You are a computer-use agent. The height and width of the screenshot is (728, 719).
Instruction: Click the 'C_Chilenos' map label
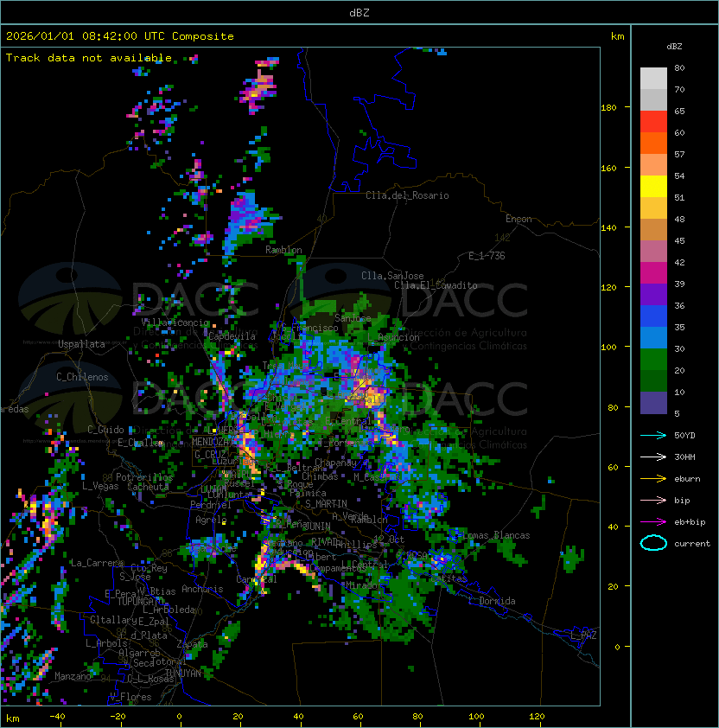click(82, 377)
